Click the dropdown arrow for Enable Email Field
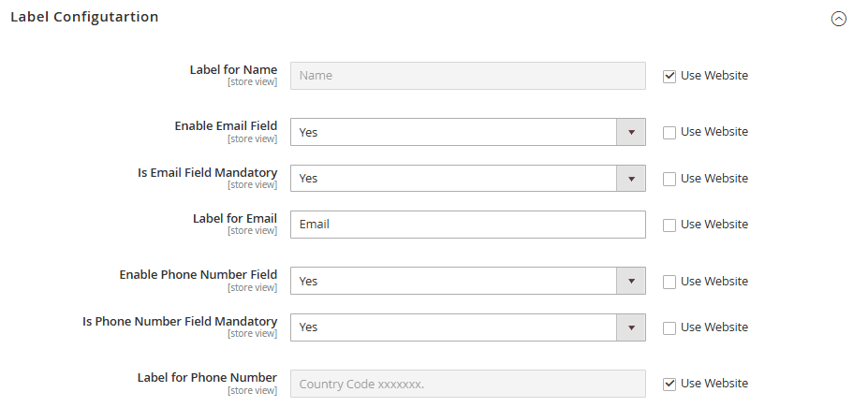This screenshot has height=407, width=868. pyautogui.click(x=631, y=132)
